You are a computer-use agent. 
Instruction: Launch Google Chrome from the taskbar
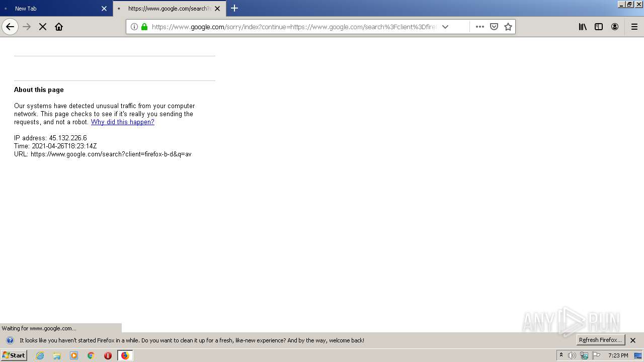(x=91, y=355)
